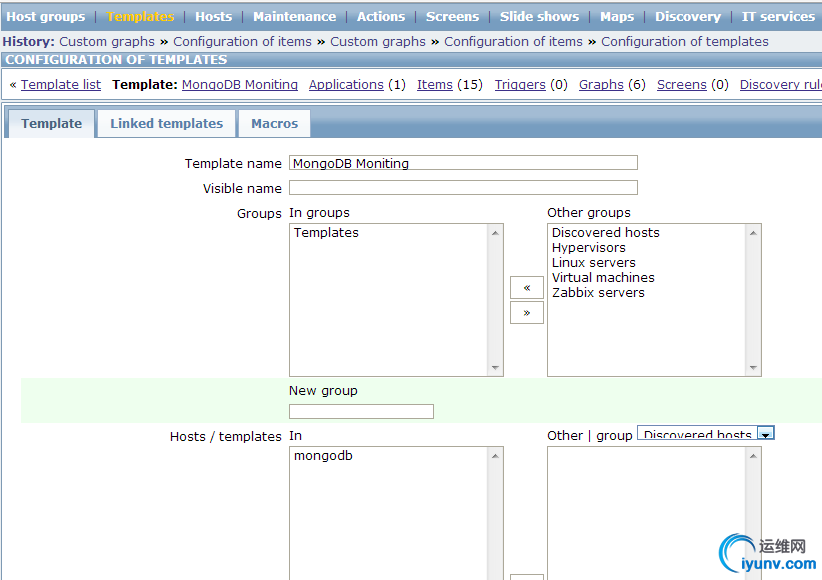Open the Maintenance section
The image size is (822, 580).
tap(295, 16)
